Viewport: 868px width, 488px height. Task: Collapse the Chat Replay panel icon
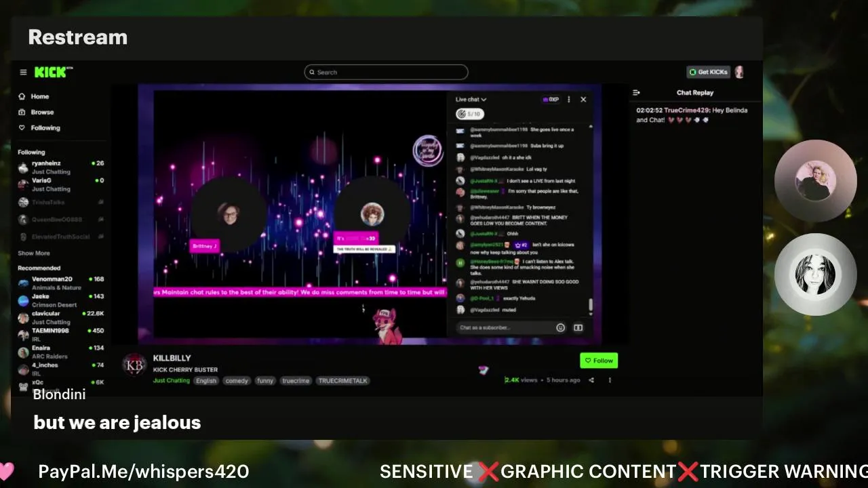click(636, 93)
